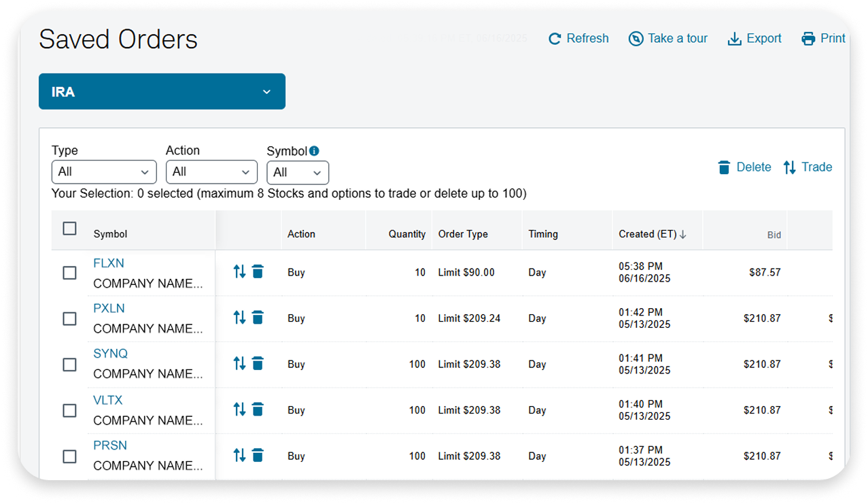Check the FLXN order checkbox
The image size is (868, 504).
[69, 273]
